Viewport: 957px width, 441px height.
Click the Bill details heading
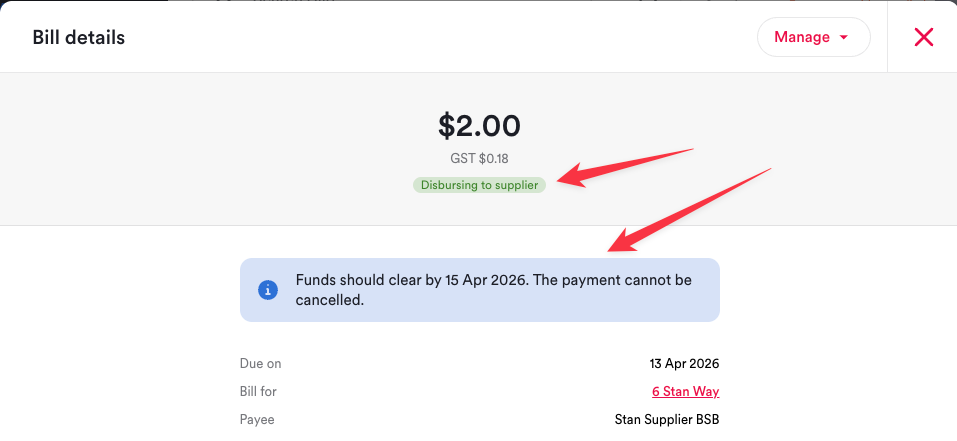coord(78,38)
